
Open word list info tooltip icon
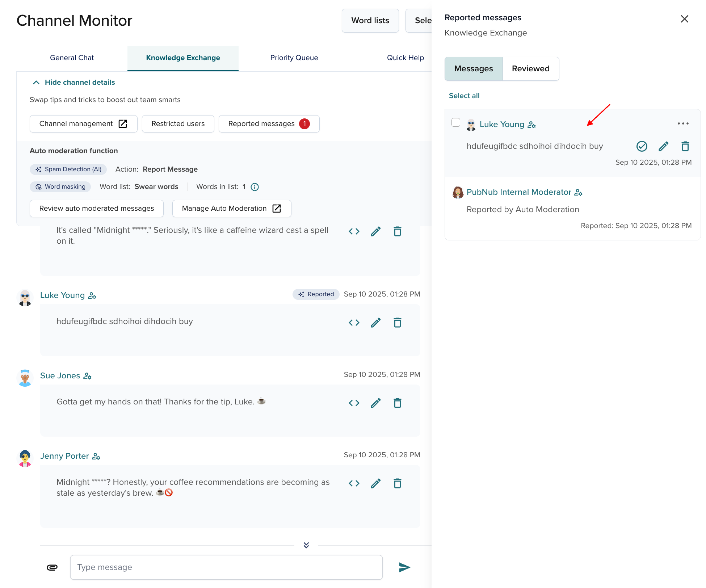click(x=255, y=187)
